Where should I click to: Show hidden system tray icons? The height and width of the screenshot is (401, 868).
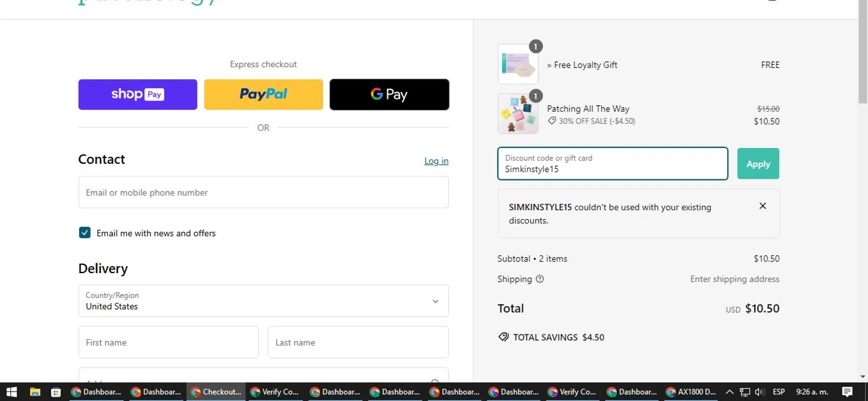click(x=730, y=392)
